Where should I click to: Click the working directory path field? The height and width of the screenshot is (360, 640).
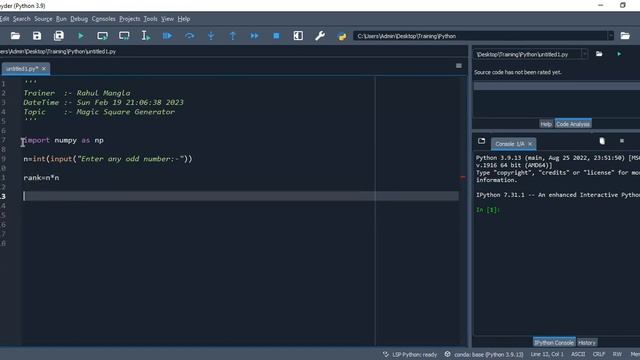pos(480,36)
